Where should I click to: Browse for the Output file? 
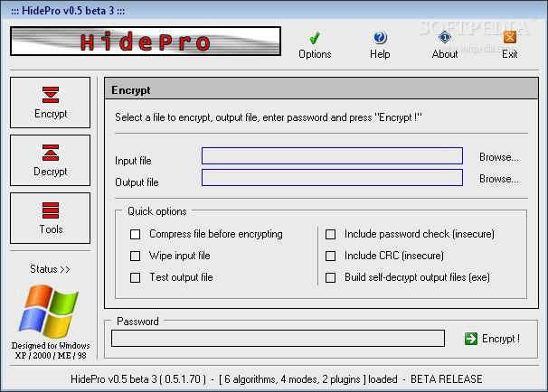[499, 179]
